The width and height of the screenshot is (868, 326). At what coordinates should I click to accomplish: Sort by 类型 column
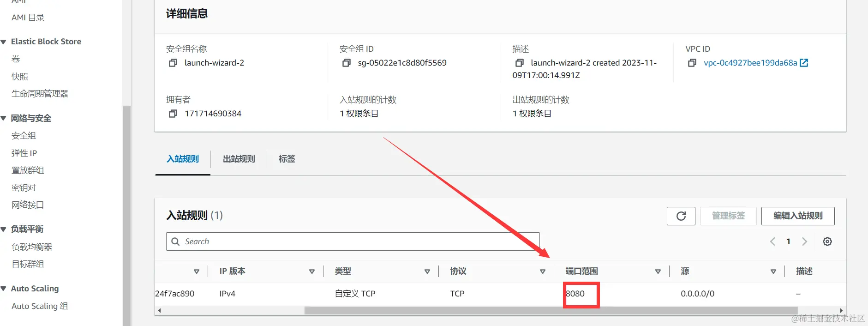tap(427, 272)
